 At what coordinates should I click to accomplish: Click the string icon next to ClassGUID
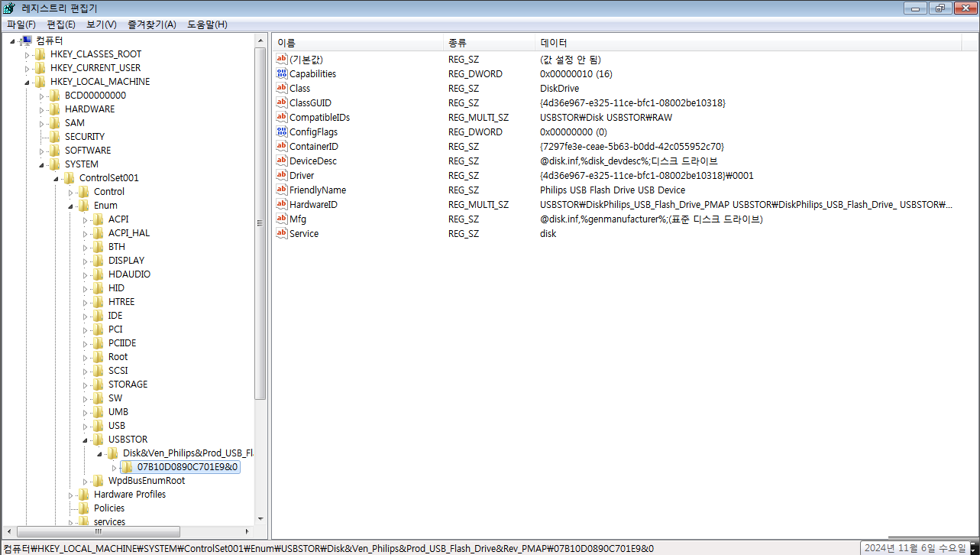click(282, 103)
